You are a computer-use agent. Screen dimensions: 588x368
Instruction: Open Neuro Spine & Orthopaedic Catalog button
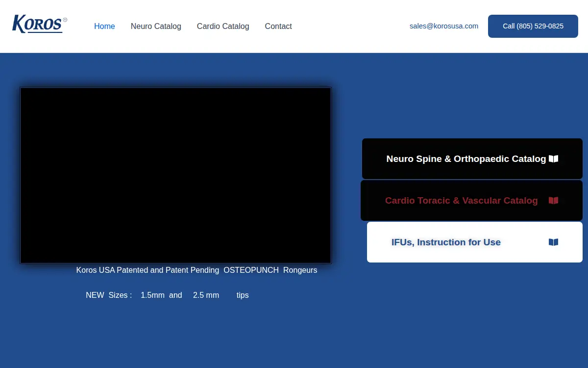click(x=472, y=159)
